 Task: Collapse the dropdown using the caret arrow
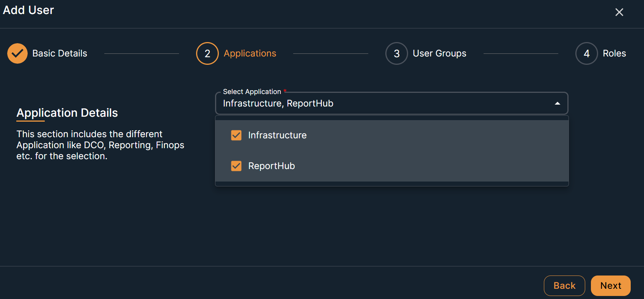coord(557,103)
